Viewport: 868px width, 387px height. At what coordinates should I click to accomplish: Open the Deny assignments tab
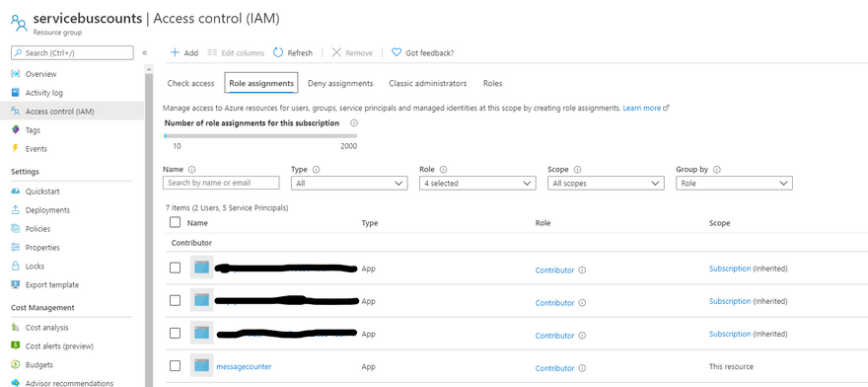(x=340, y=83)
